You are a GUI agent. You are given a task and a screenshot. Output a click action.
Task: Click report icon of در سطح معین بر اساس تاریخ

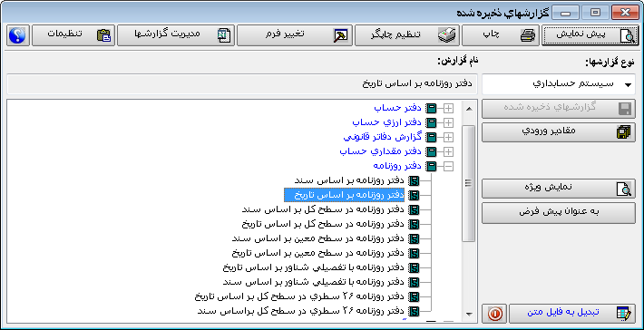415,253
